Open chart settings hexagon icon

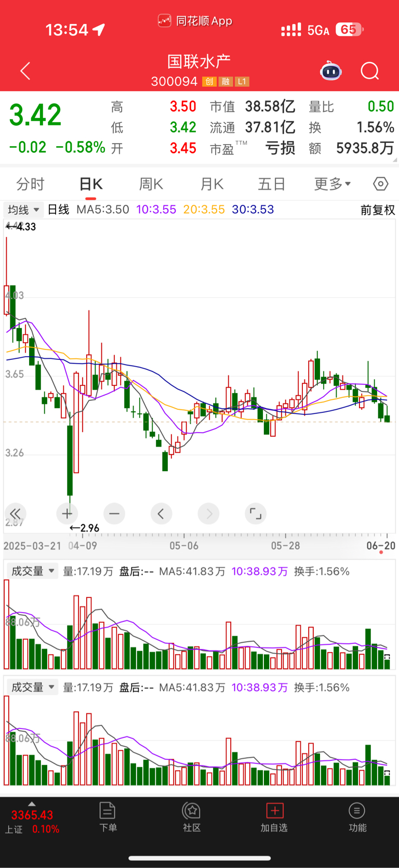(381, 184)
